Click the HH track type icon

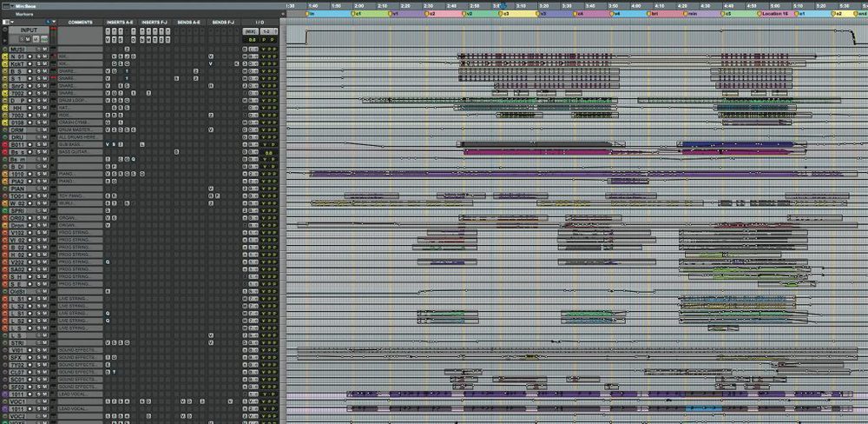click(5, 108)
